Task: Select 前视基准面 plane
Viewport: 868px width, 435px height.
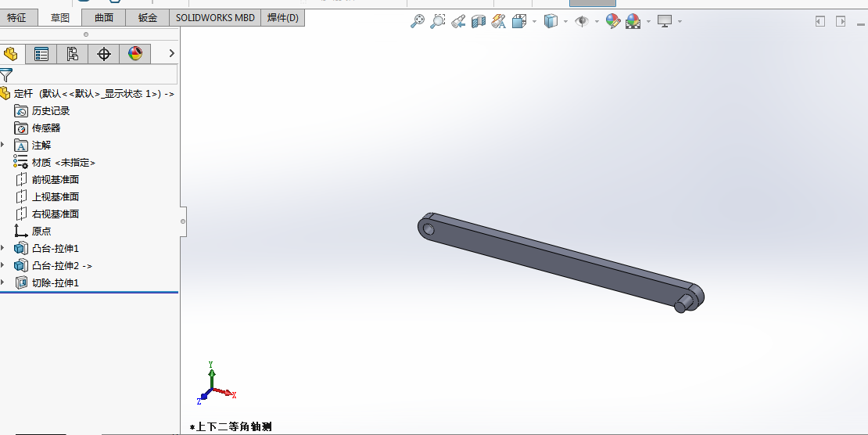Action: point(56,179)
